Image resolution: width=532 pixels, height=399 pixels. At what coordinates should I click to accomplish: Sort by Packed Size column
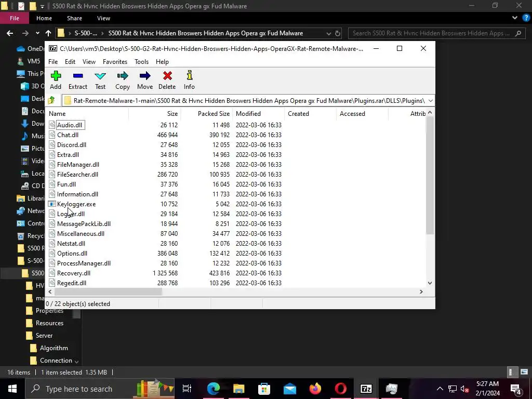point(206,114)
